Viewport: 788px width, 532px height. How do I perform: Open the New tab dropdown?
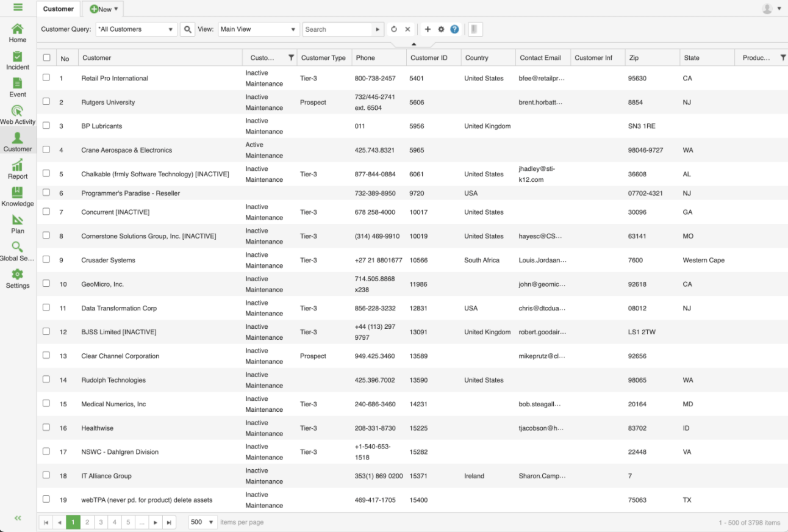pyautogui.click(x=104, y=9)
